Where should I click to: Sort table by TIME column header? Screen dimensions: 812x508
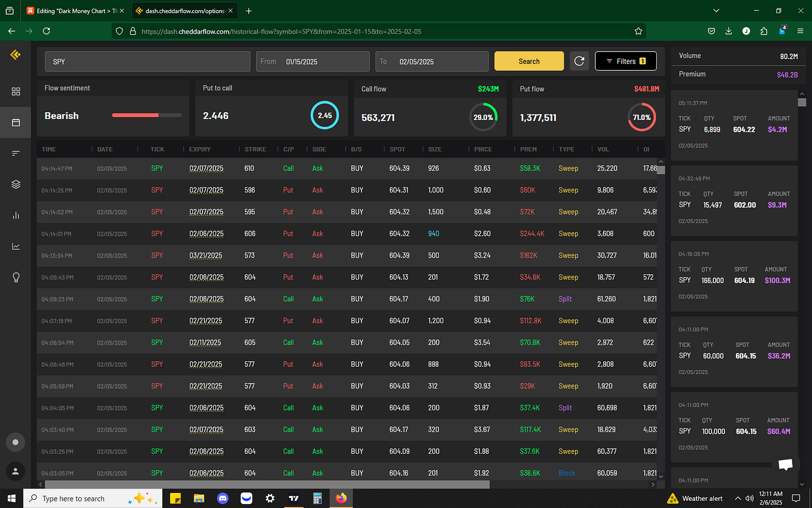tap(49, 149)
